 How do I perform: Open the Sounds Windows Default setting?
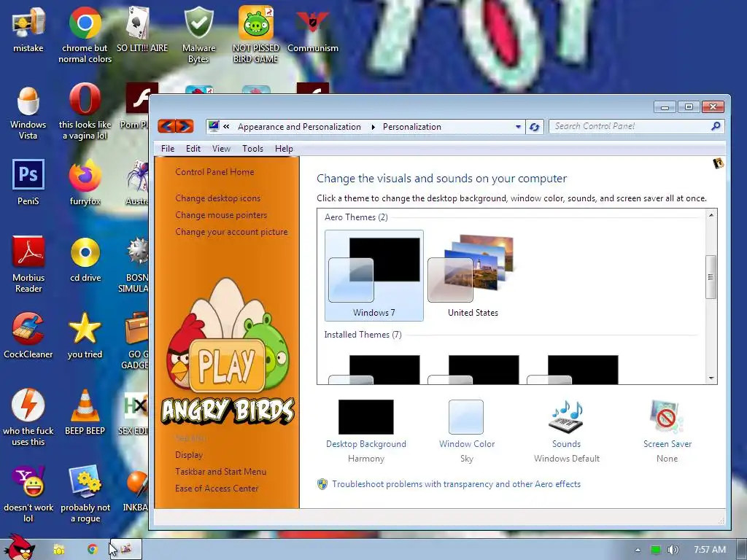click(x=566, y=431)
